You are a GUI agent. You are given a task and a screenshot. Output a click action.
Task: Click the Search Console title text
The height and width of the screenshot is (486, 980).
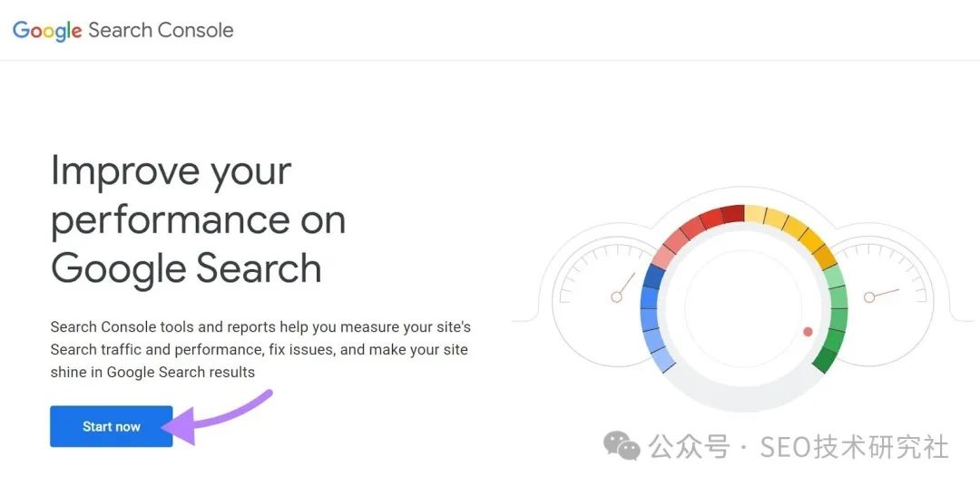(161, 30)
